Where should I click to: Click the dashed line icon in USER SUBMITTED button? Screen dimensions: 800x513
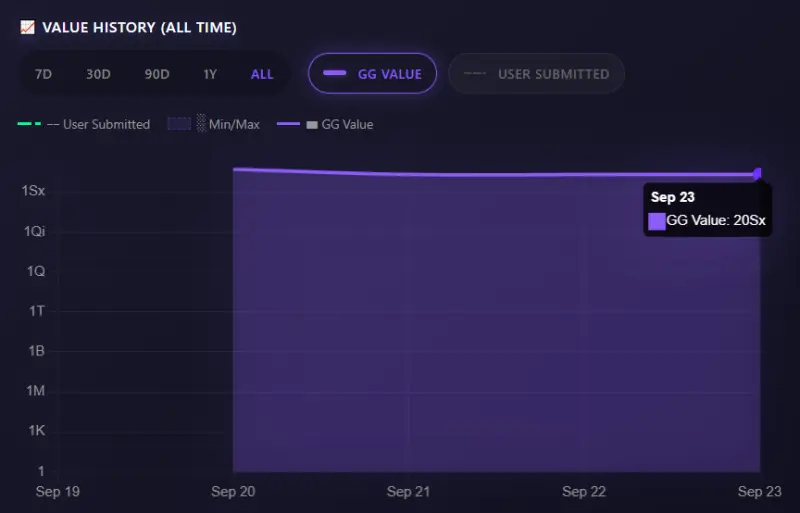pyautogui.click(x=475, y=74)
